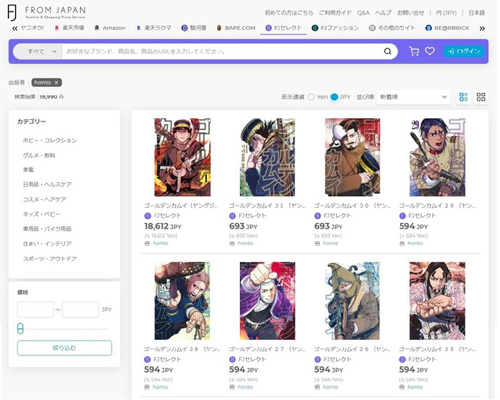Open the favorites heart icon

430,51
